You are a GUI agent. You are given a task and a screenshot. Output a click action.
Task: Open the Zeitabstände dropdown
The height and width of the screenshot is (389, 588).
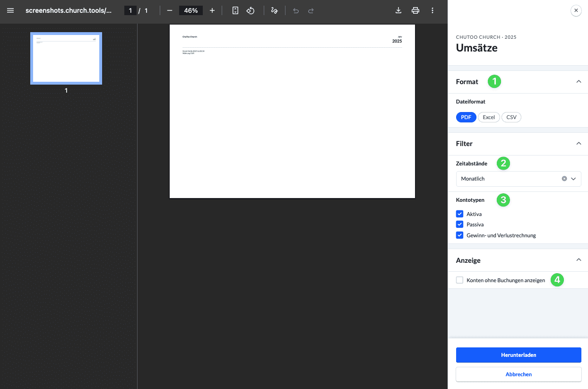(x=519, y=179)
